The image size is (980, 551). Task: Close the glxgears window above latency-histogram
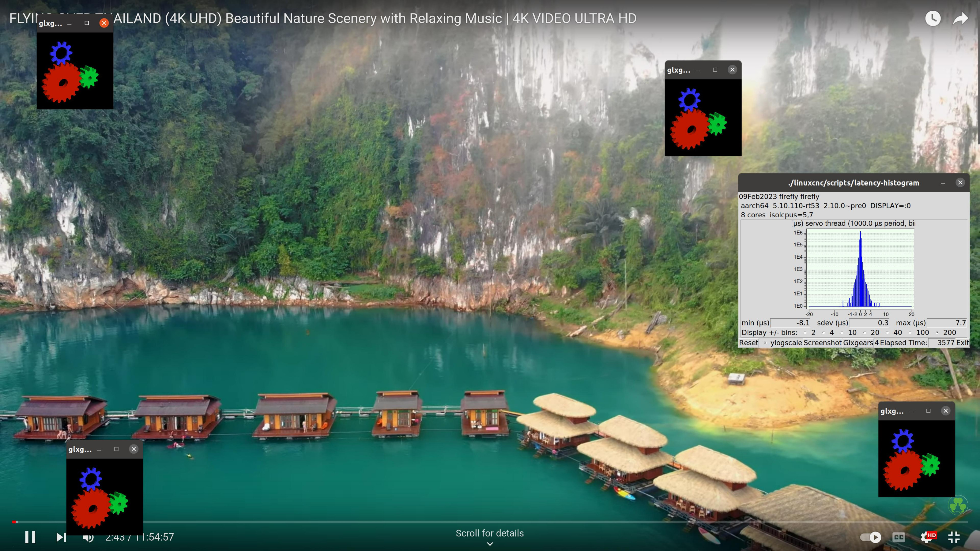pyautogui.click(x=732, y=69)
